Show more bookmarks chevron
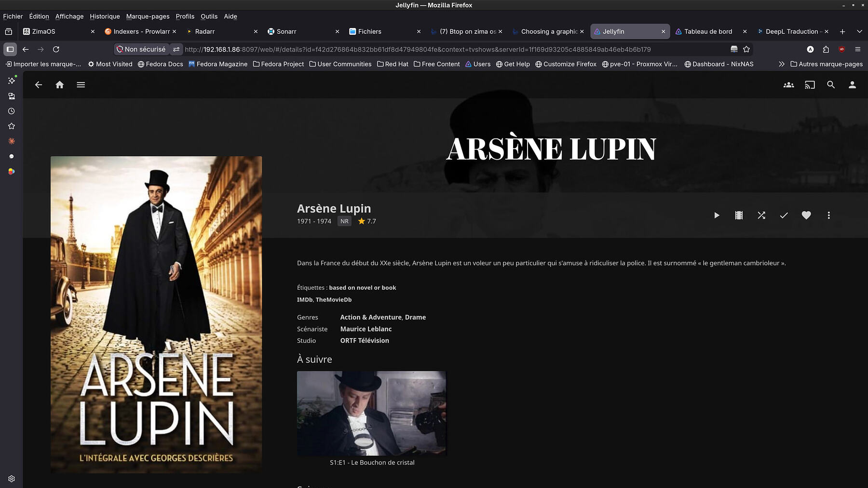Screen dimensions: 868x488 click(x=782, y=64)
